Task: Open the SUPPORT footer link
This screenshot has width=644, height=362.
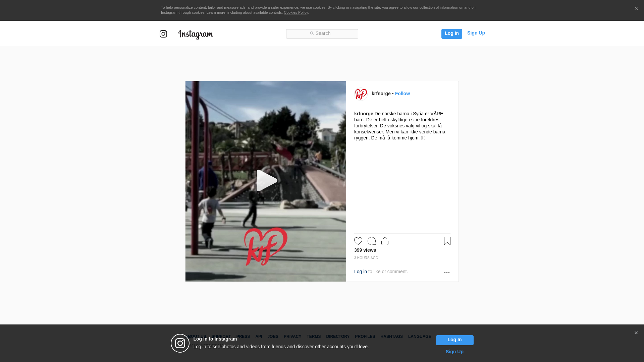Action: click(221, 337)
